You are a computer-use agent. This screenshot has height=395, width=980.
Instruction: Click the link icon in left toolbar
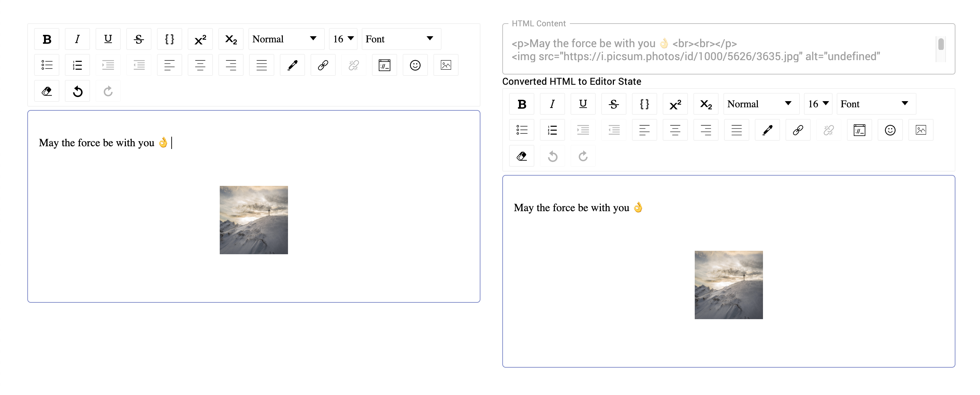pos(323,65)
